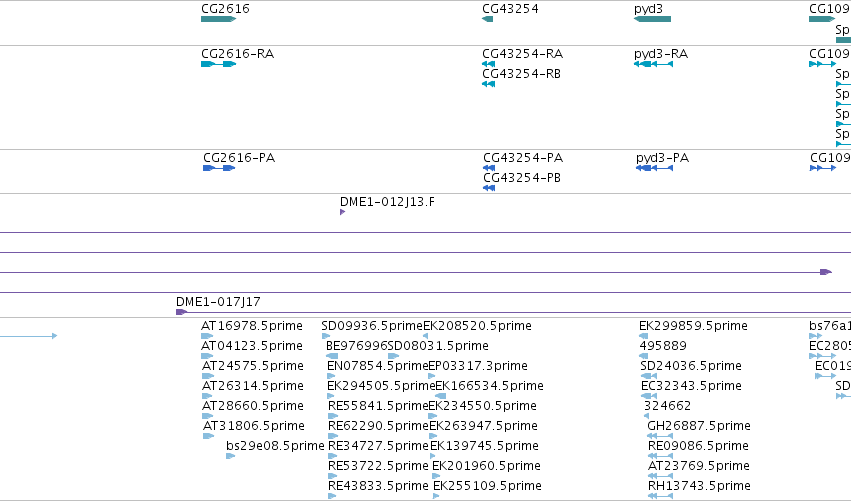Click the RE62290.5prime label
Screen dimensions: 851x501
pos(378,426)
